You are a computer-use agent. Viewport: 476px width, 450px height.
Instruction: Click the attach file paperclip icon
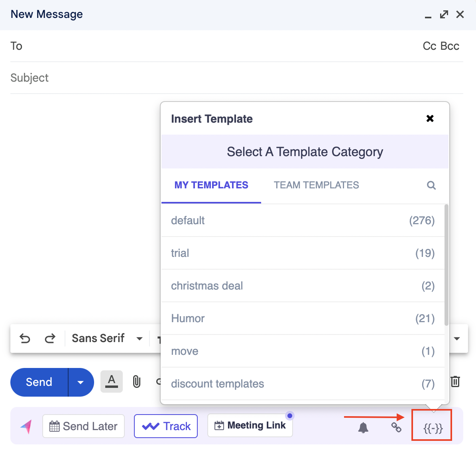point(137,382)
